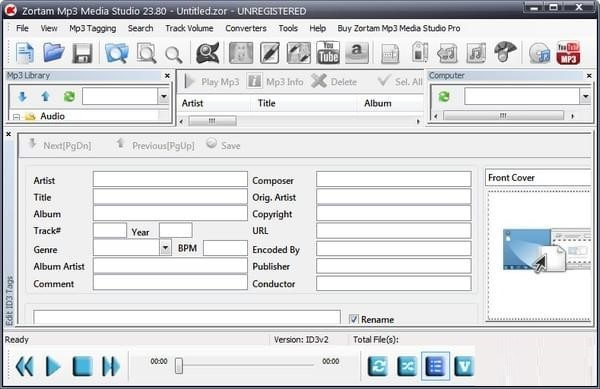The width and height of the screenshot is (600, 389).
Task: Click the Sel. All button
Action: (x=400, y=81)
